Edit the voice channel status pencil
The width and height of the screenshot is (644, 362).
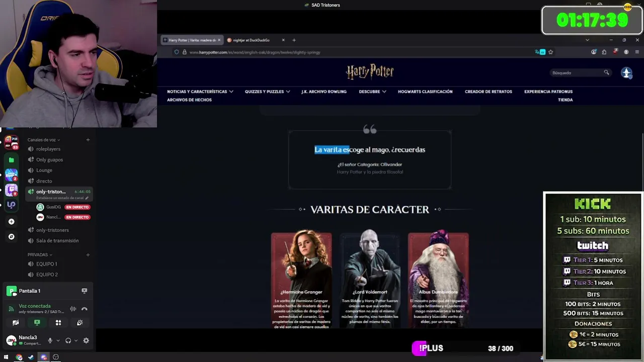(x=87, y=198)
